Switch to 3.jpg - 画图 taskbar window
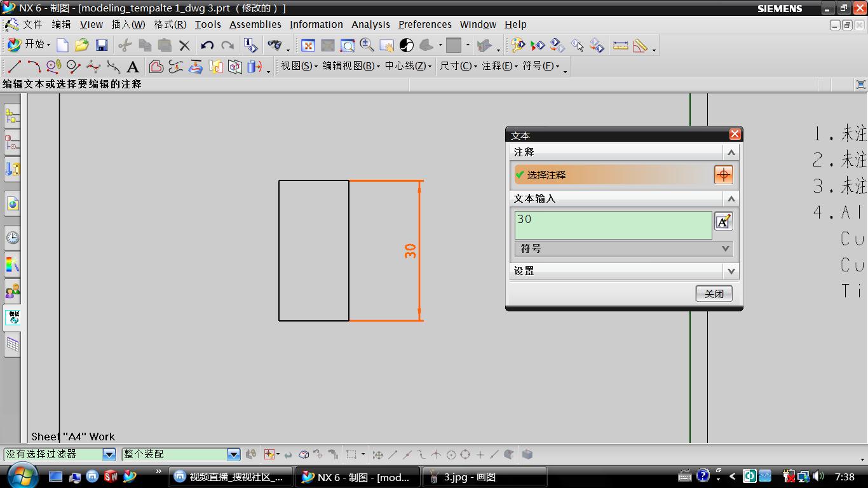Image resolution: width=868 pixels, height=488 pixels. [484, 477]
